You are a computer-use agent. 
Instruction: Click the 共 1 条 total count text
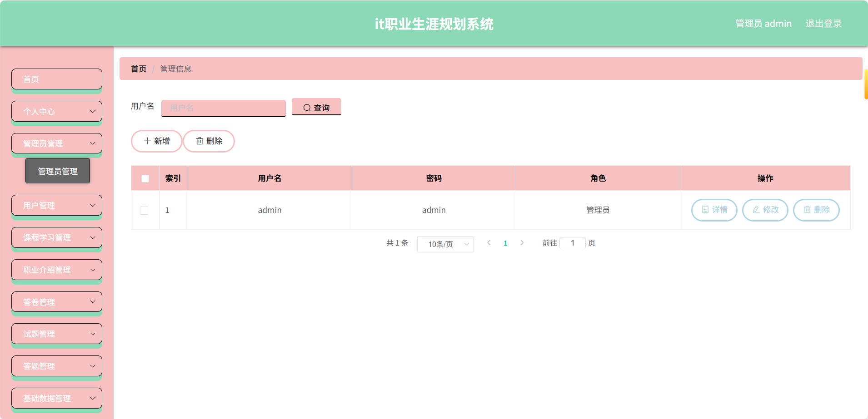coord(397,243)
